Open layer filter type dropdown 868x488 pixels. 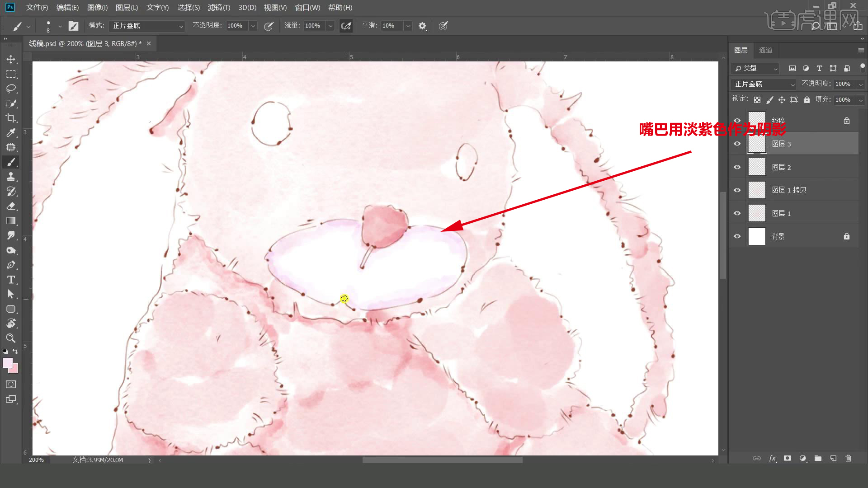[755, 68]
